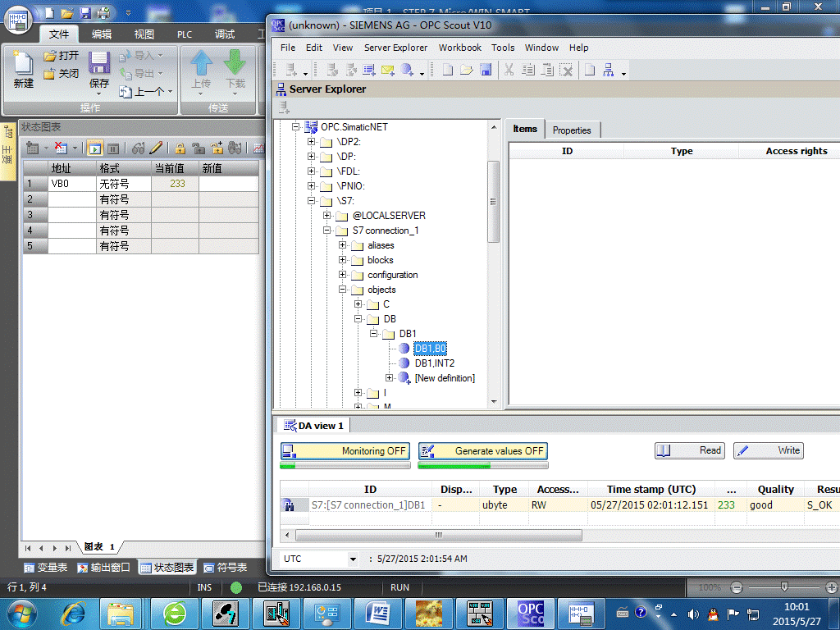Expand the blocks folder
This screenshot has width=840, height=630.
coord(342,260)
